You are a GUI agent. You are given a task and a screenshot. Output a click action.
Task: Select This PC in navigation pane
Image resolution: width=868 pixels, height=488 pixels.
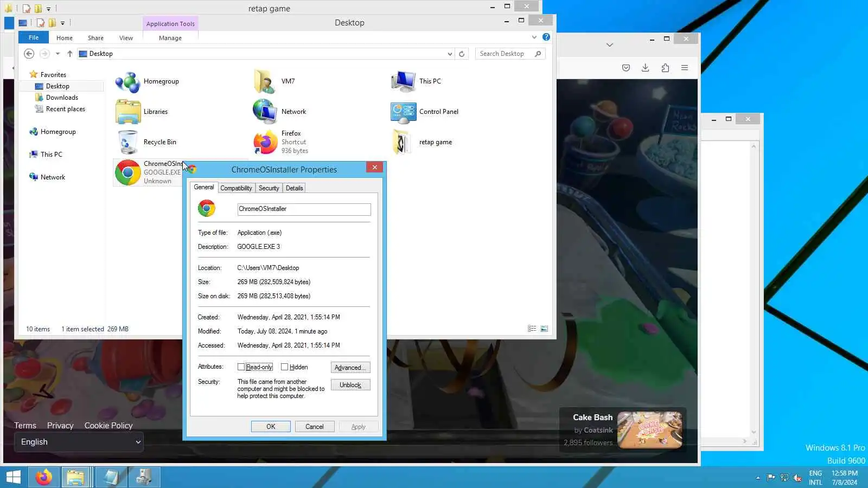pos(52,155)
